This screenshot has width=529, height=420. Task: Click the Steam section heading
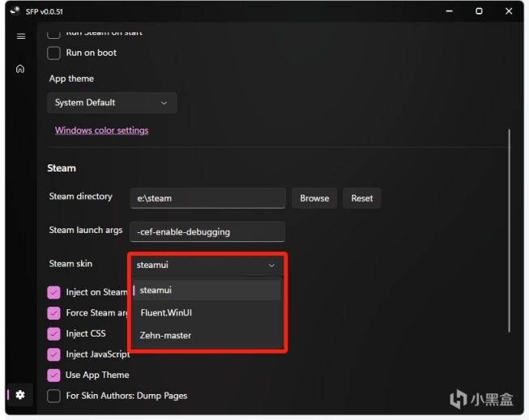coord(62,168)
